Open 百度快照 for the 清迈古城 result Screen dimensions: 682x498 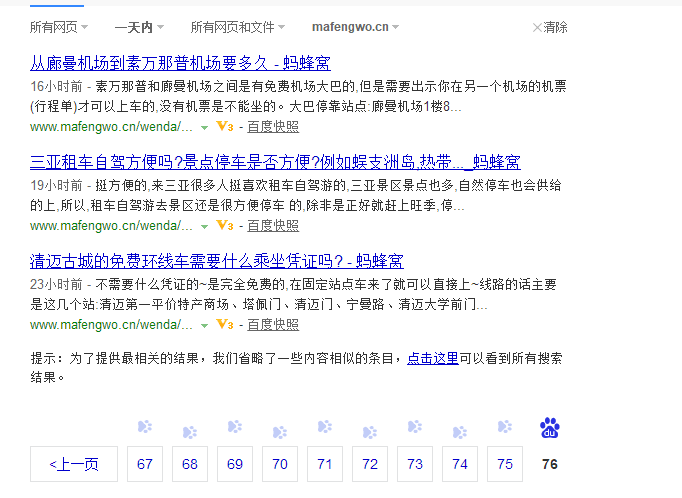pyautogui.click(x=273, y=324)
